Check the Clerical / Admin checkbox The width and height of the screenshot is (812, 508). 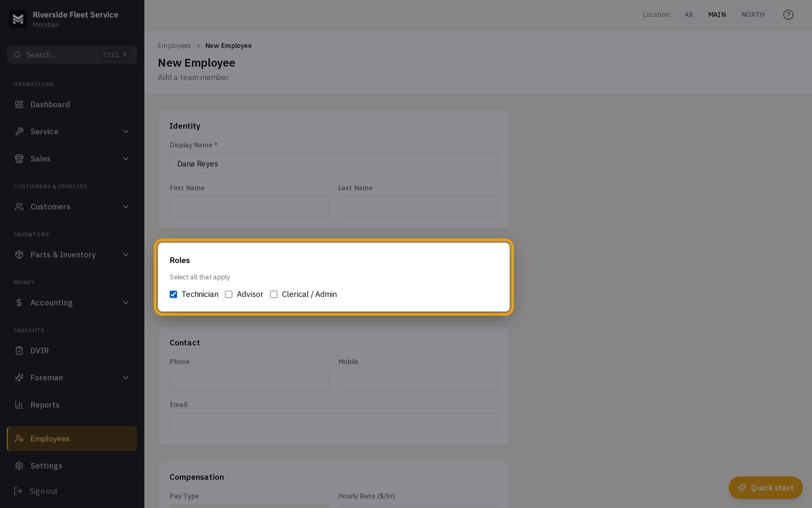(x=274, y=294)
